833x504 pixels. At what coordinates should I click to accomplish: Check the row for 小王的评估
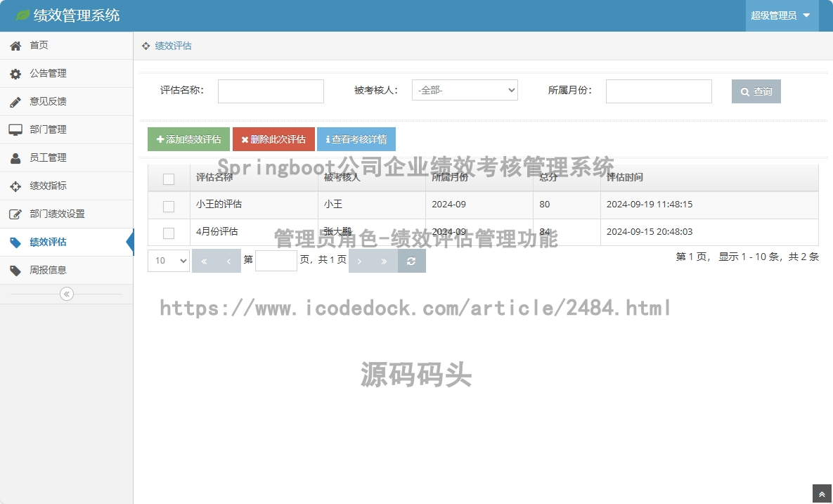(169, 206)
